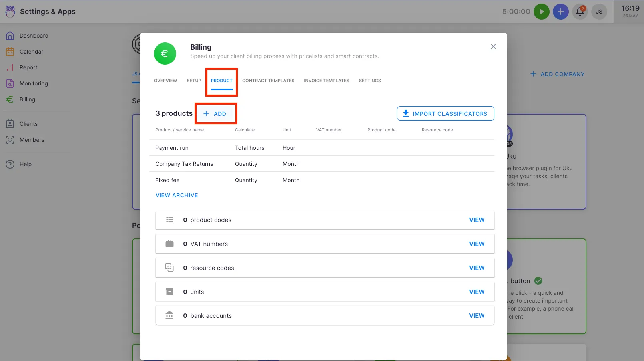Open Dashboard from the sidebar
Image resolution: width=644 pixels, height=361 pixels.
(34, 36)
